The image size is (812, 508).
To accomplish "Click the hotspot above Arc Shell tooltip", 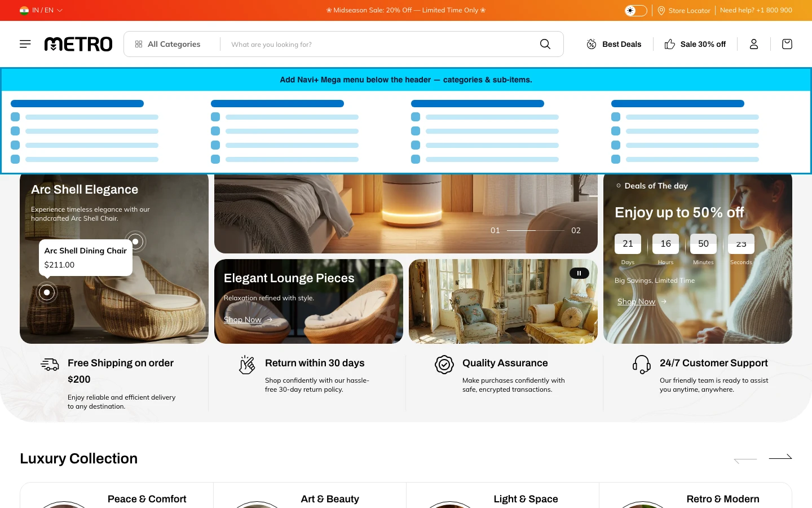I will 135,242.
